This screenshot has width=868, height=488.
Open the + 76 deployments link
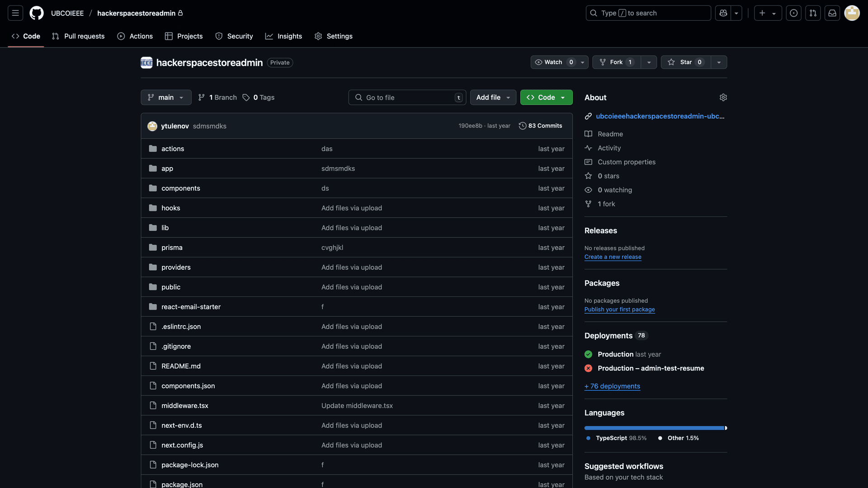612,386
